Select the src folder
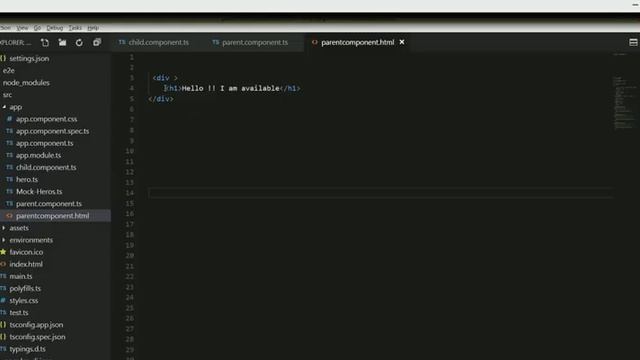The width and height of the screenshot is (640, 360). click(x=7, y=95)
